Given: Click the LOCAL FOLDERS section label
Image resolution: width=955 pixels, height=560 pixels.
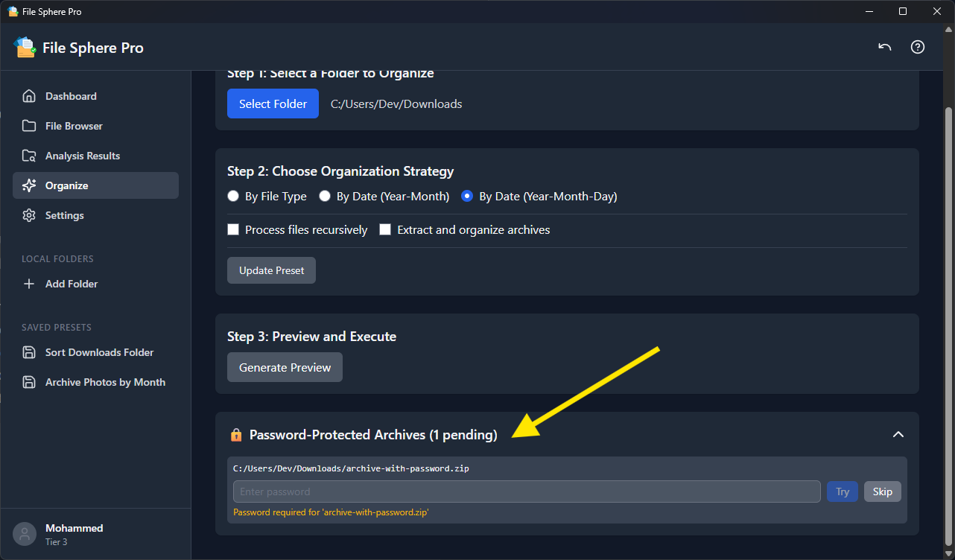Looking at the screenshot, I should pyautogui.click(x=57, y=258).
